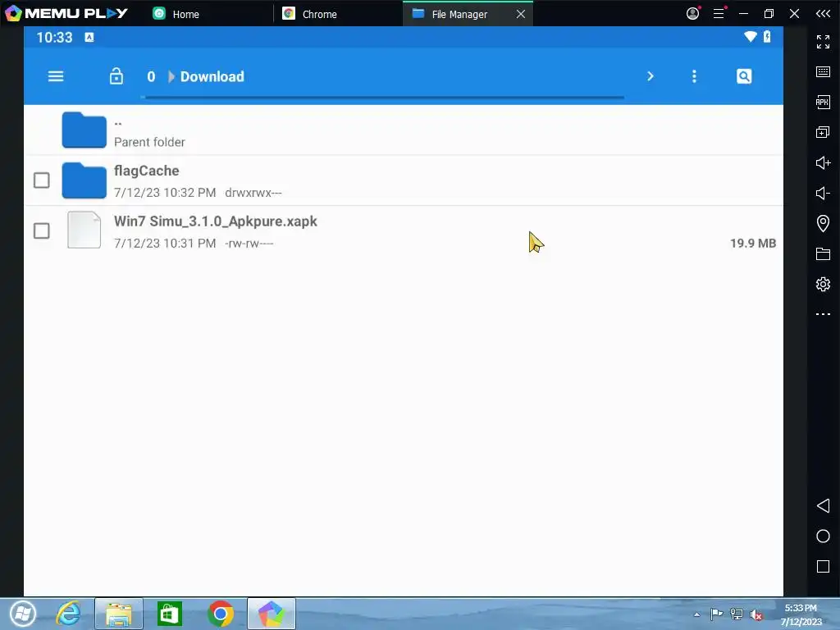
Task: Open MEmu settings gear icon
Action: pyautogui.click(x=823, y=284)
